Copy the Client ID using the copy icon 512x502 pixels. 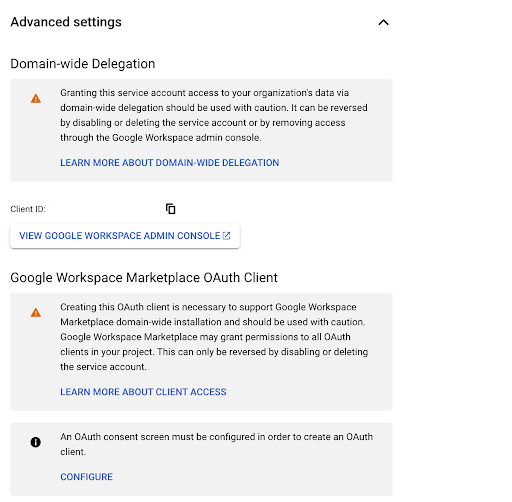pos(170,209)
